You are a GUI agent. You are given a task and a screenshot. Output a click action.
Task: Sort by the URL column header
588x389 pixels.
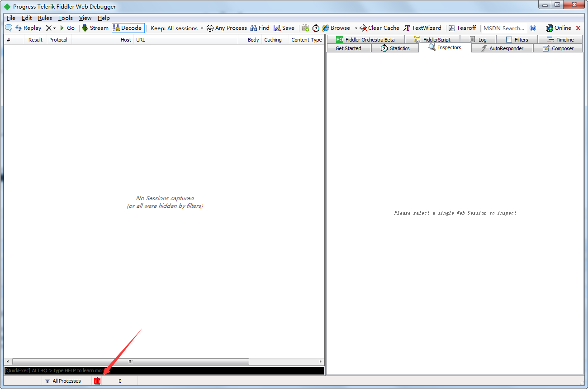tap(186, 40)
